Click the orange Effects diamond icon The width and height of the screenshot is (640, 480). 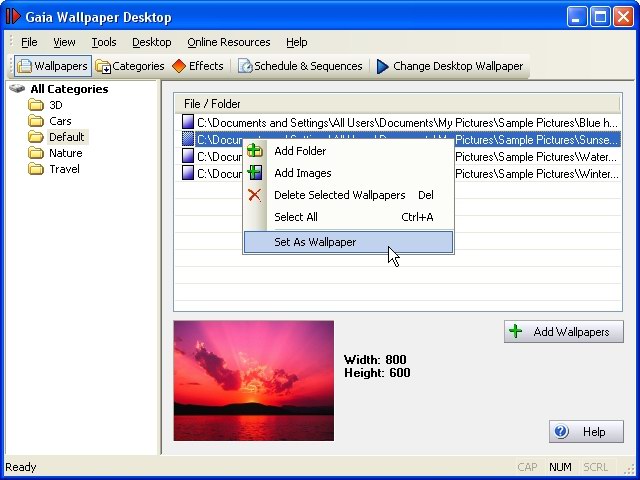[179, 66]
